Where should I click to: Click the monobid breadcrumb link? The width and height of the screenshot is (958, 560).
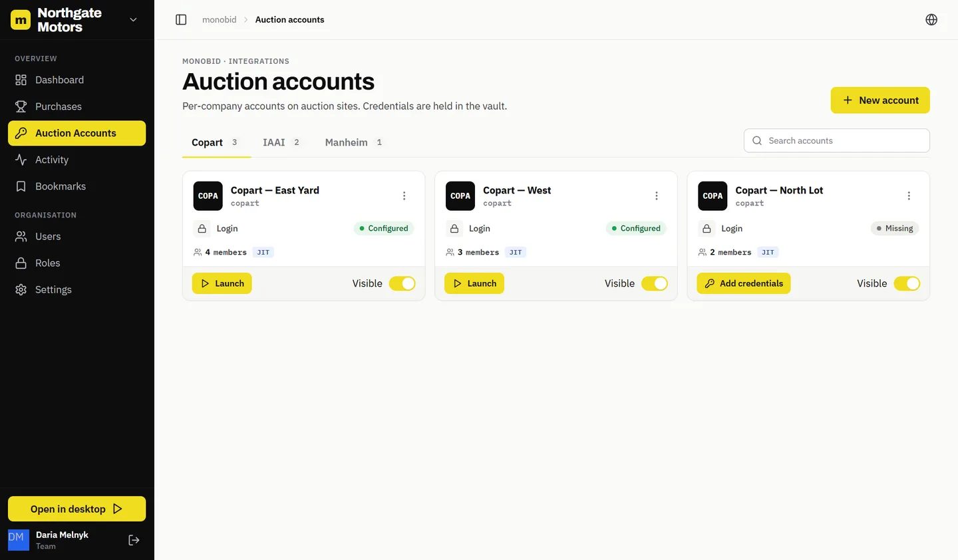(219, 20)
